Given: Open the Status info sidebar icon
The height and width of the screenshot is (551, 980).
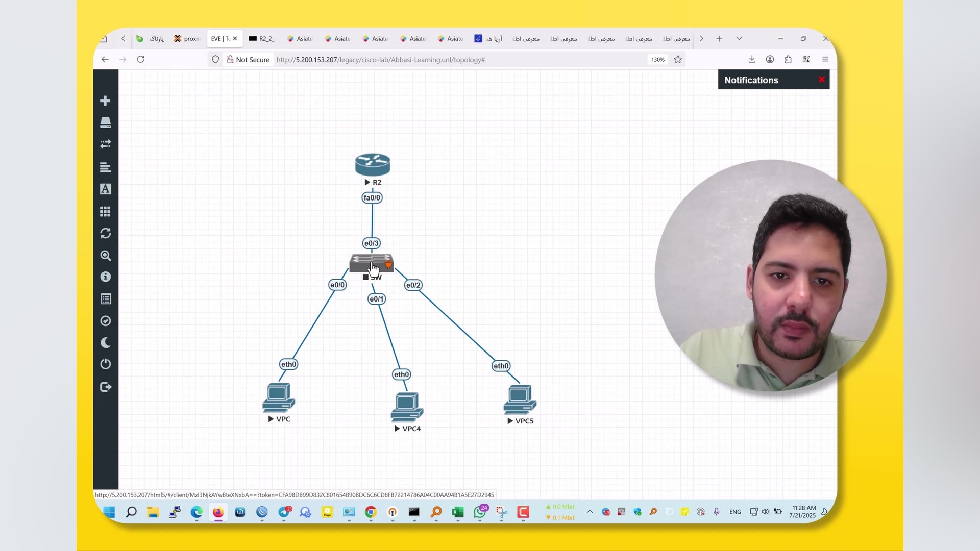Looking at the screenshot, I should click(x=105, y=277).
